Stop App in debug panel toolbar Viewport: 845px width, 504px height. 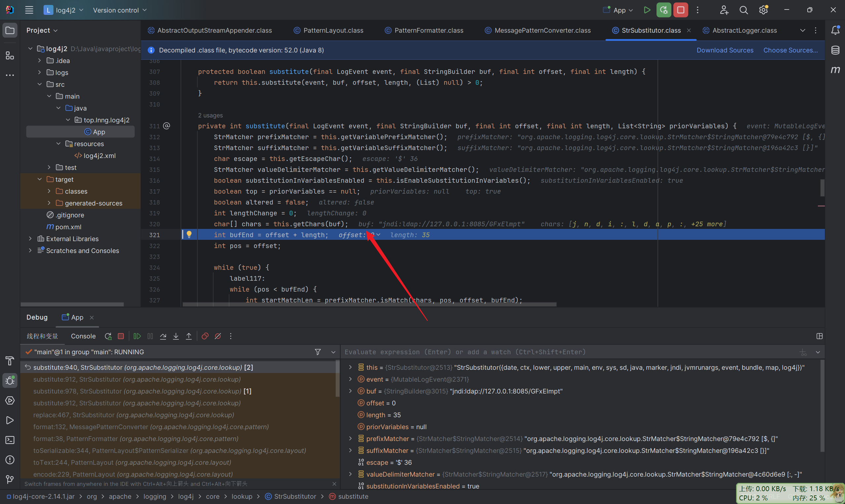pos(120,336)
